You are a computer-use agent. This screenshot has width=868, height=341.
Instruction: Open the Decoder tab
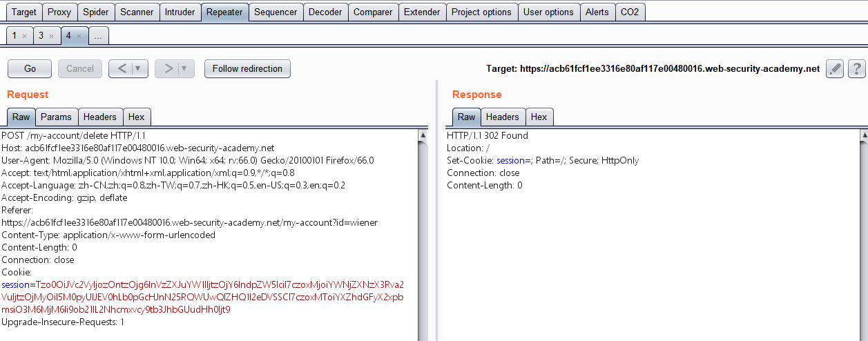pos(325,12)
